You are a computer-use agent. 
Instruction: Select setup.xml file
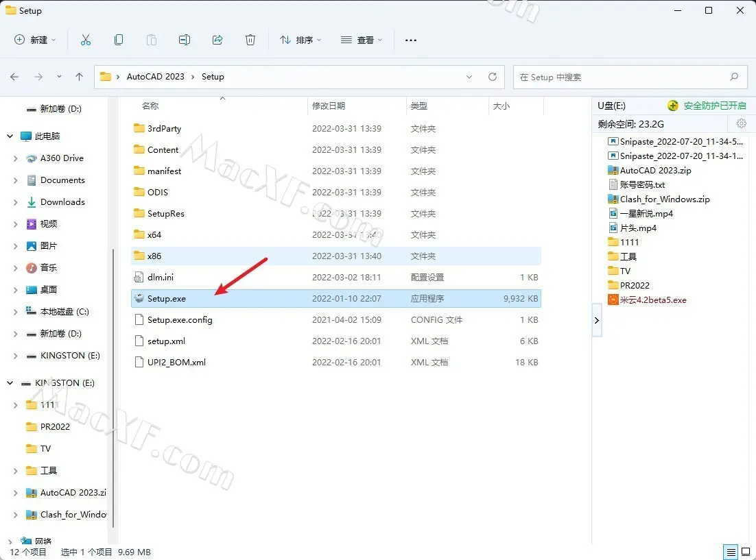pyautogui.click(x=336, y=341)
